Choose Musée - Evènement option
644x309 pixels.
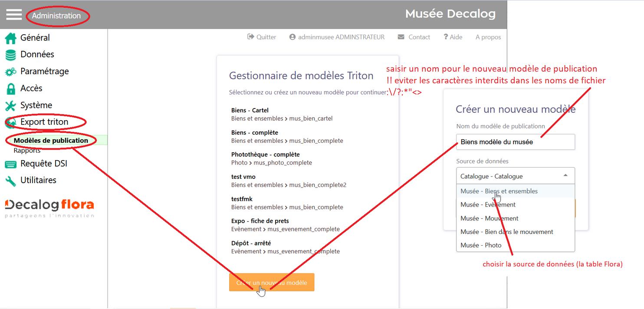point(516,204)
